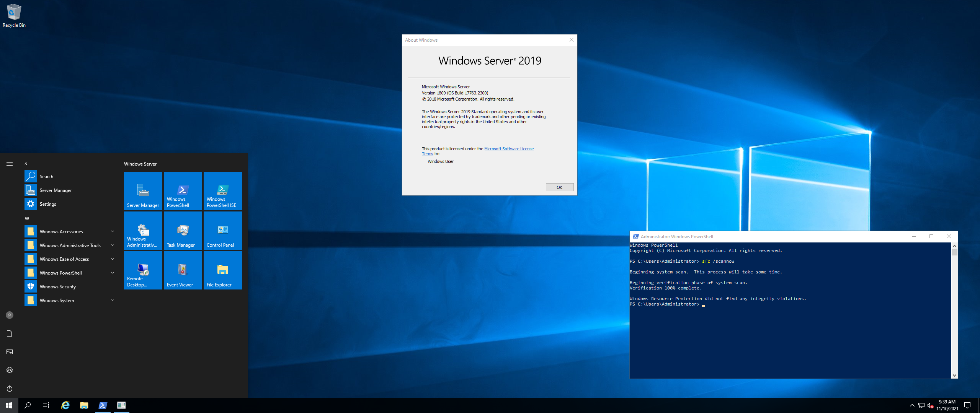Click the Windows Start button
This screenshot has width=980, height=413.
[9, 405]
